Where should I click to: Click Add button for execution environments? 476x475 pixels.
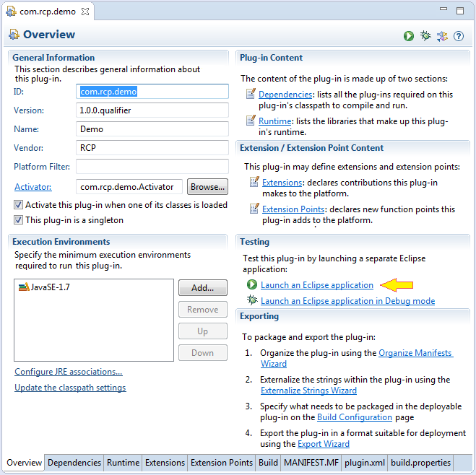pyautogui.click(x=202, y=287)
